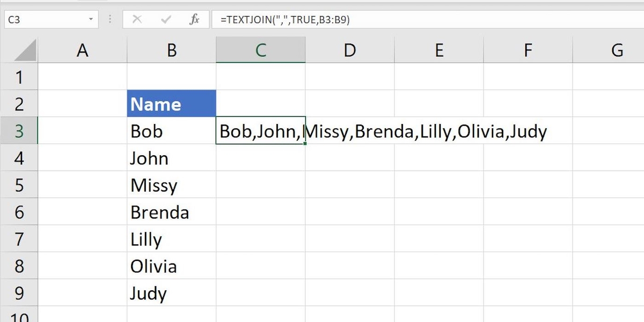Image resolution: width=644 pixels, height=322 pixels.
Task: Select column G header
Action: pyautogui.click(x=617, y=50)
